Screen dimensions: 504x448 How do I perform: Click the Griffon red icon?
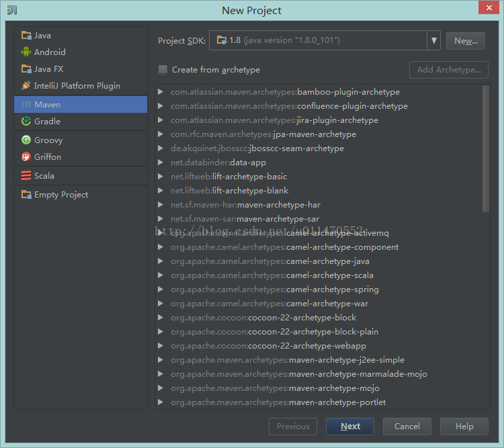coord(26,156)
